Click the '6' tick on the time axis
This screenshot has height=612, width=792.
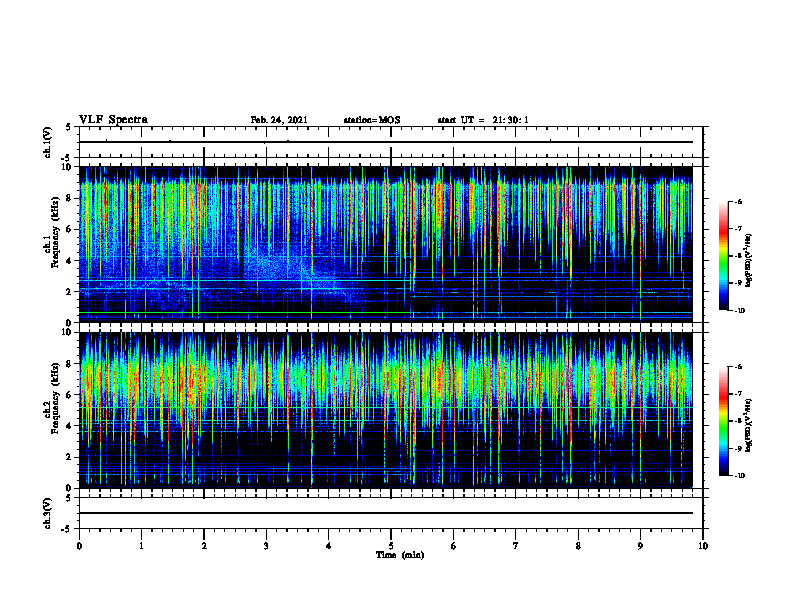(454, 546)
